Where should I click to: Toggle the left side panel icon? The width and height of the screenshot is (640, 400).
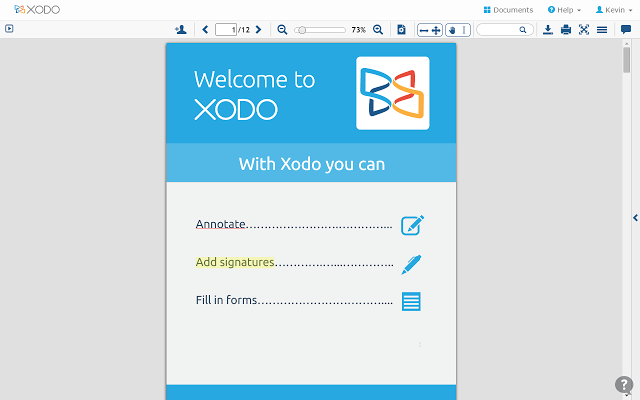click(9, 29)
